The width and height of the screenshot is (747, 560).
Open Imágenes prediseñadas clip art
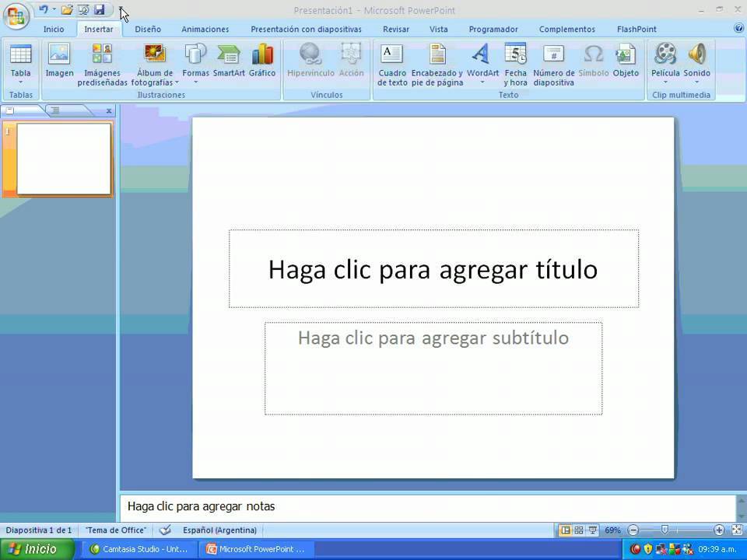[x=102, y=56]
